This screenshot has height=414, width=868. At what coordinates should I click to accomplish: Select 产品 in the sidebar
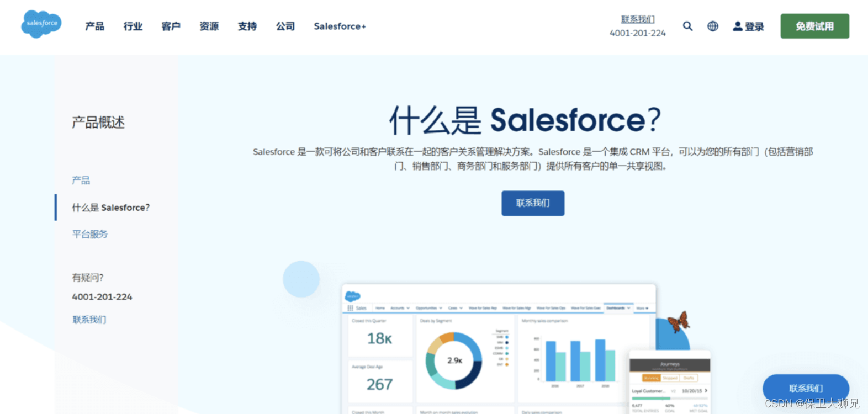[81, 181]
